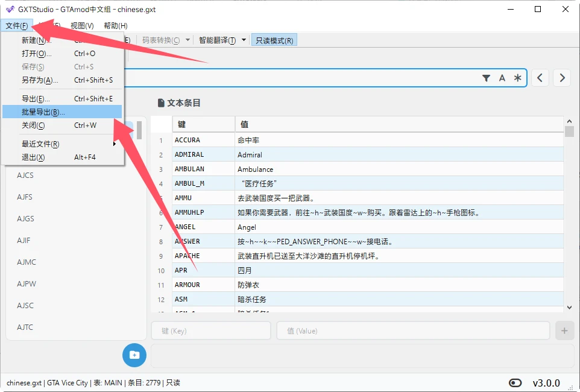Close the GXTStudio window
The image size is (580, 392).
pyautogui.click(x=565, y=9)
